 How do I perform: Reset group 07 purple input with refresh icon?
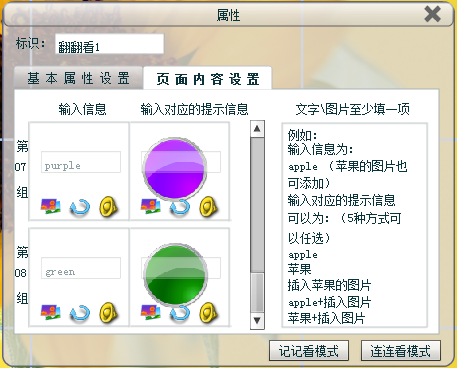pyautogui.click(x=80, y=207)
